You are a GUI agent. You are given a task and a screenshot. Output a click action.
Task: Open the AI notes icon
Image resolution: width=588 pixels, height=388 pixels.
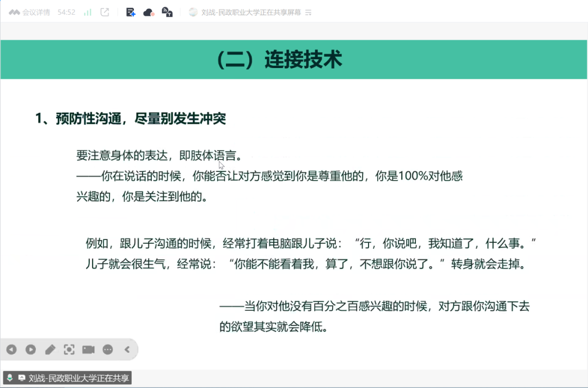click(x=131, y=12)
